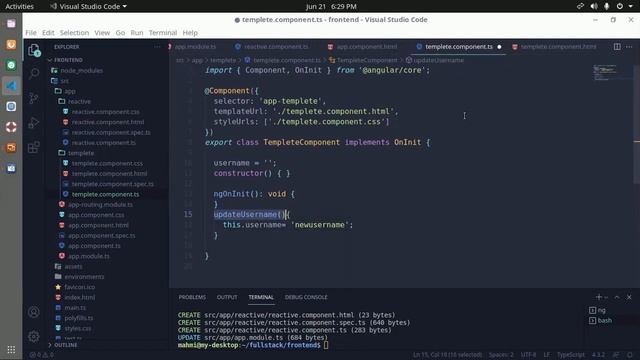Open the Help menu
Screen dimensions: 640x360
190,33
